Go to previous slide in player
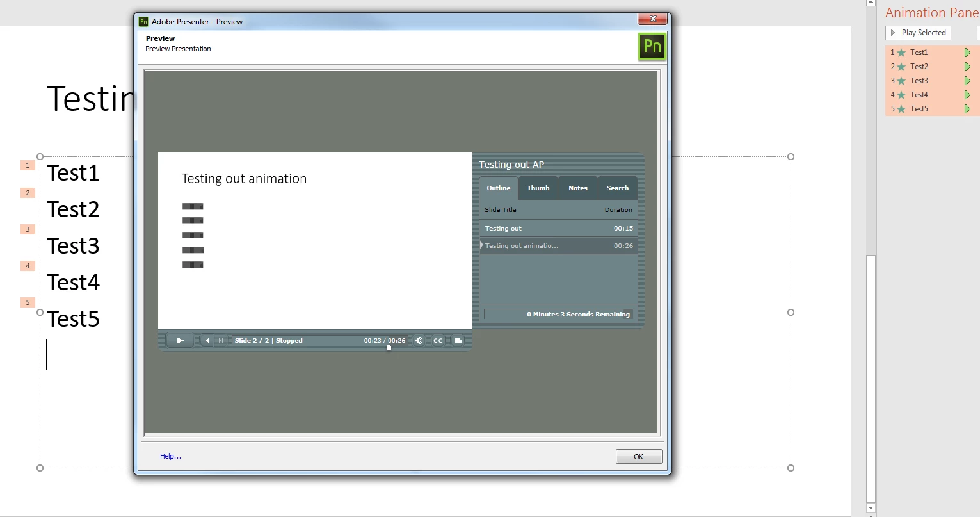 (206, 340)
